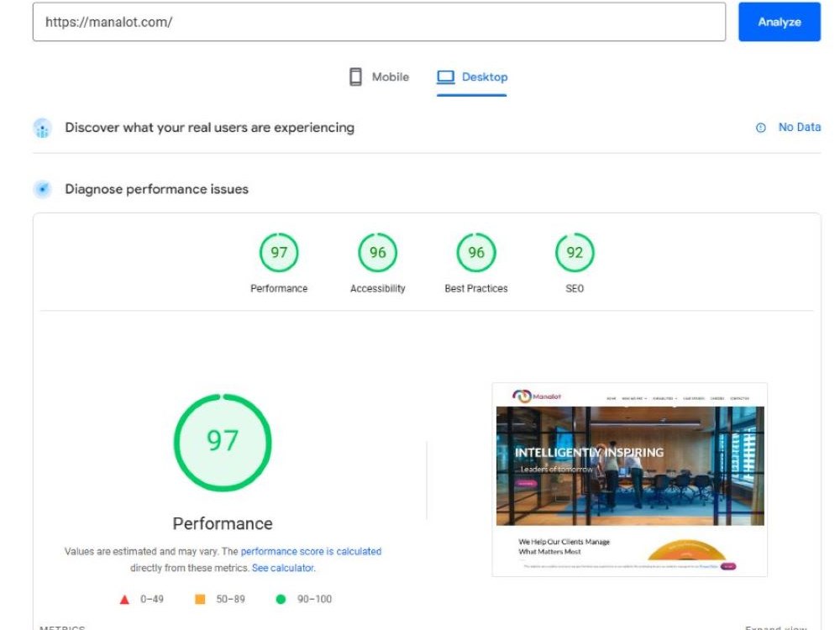Click the desktop monitor icon
The height and width of the screenshot is (630, 840).
click(x=445, y=77)
